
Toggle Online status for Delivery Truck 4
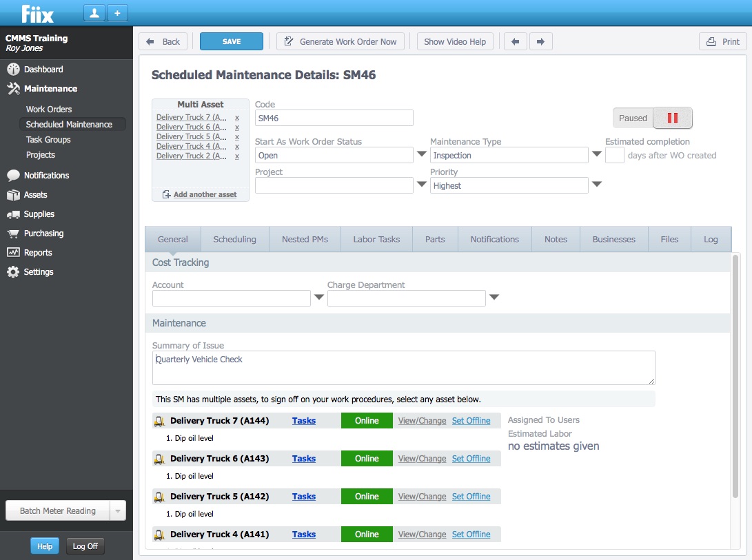click(x=367, y=534)
